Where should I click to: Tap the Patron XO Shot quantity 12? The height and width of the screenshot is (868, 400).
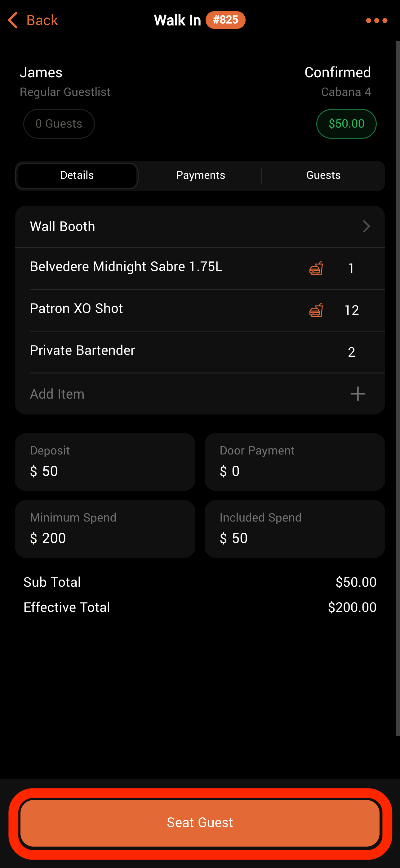point(352,310)
